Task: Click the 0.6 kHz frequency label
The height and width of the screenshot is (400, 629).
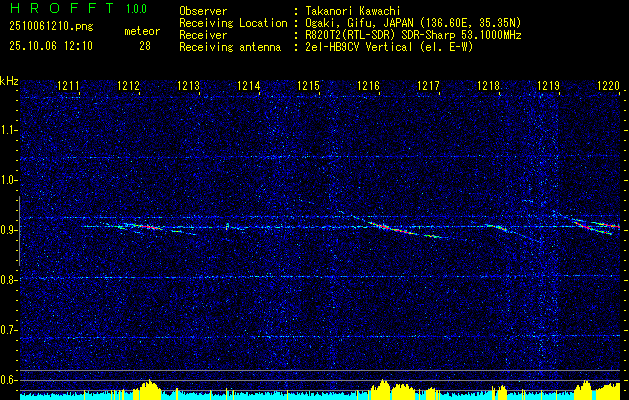Action: tap(9, 380)
